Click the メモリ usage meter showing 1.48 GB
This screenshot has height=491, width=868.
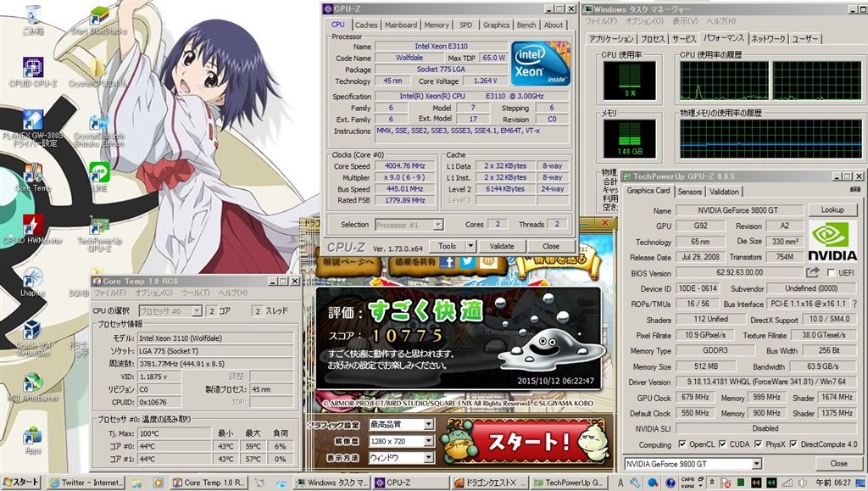tap(630, 139)
